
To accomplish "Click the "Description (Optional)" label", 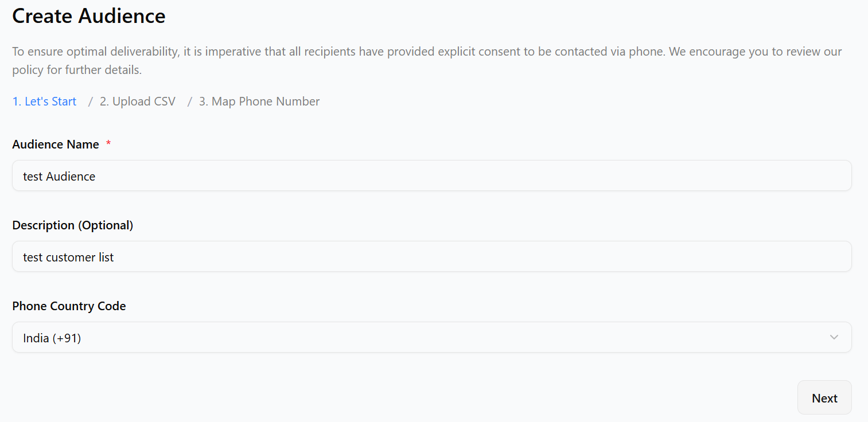I will (72, 225).
